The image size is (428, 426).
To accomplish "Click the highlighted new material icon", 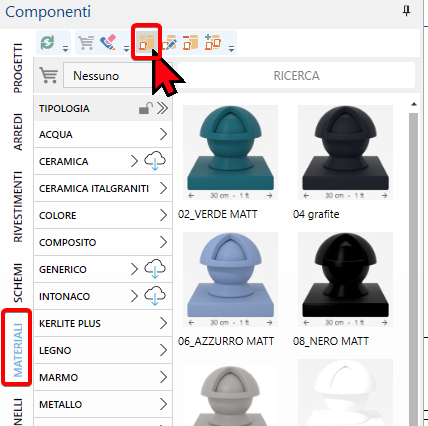I will [x=147, y=42].
